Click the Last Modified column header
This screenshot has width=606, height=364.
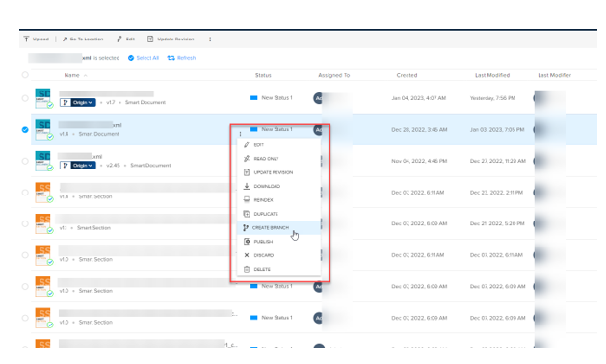(492, 75)
